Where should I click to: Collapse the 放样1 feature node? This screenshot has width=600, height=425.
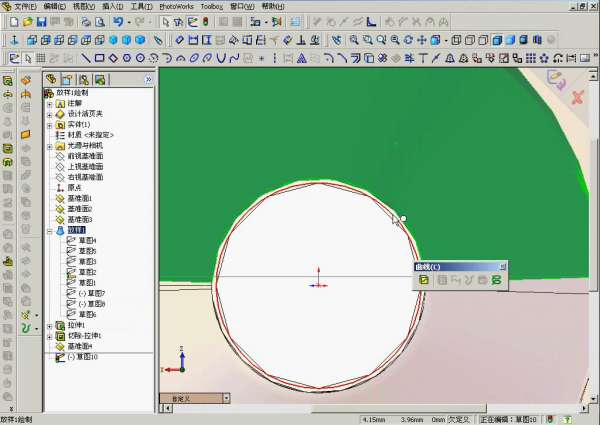point(50,230)
